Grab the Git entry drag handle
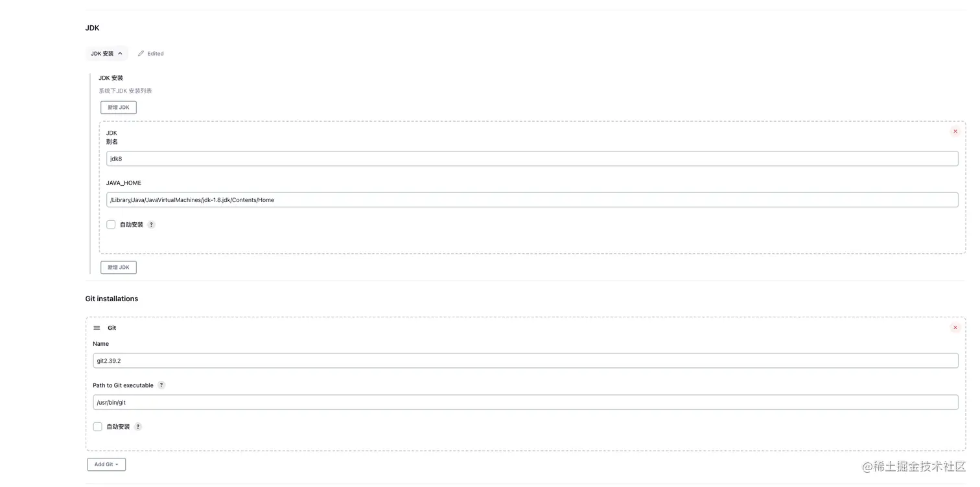Image resolution: width=980 pixels, height=487 pixels. [97, 328]
